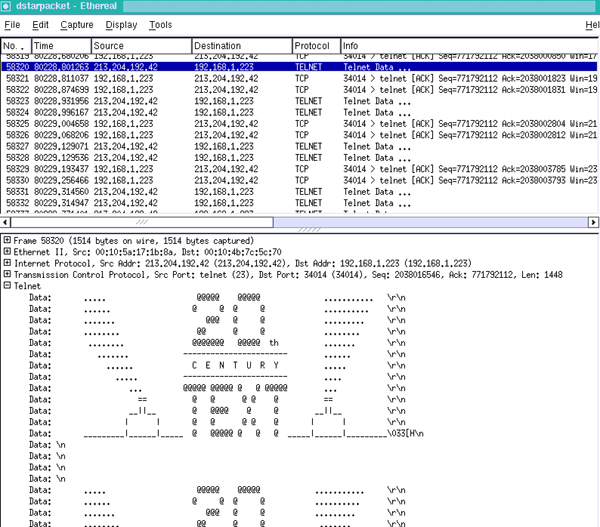
Task: Open the Display menu
Action: click(121, 24)
